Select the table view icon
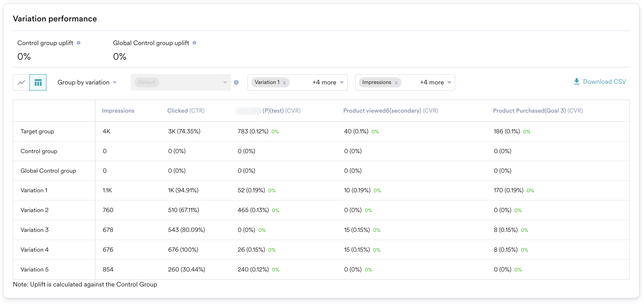 click(38, 82)
